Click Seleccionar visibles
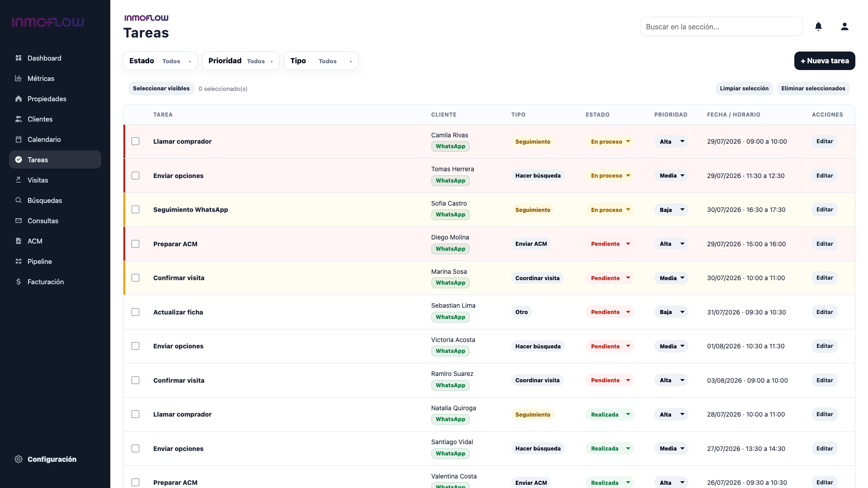Viewport: 868px width, 488px height. coord(161,89)
